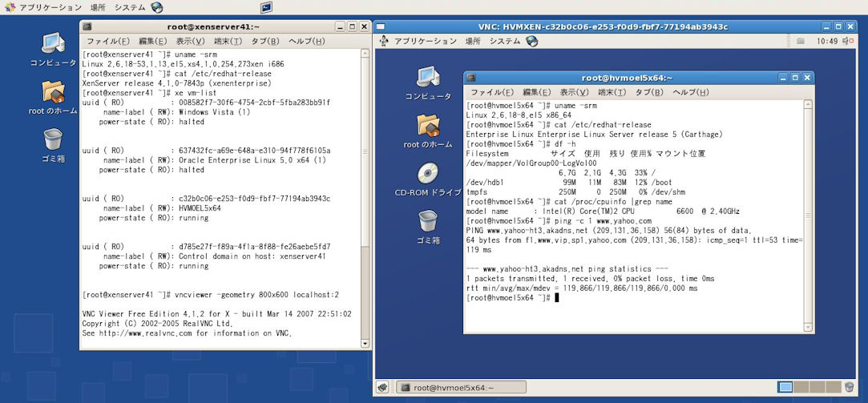Click xenserver41 terminal scrollbar thumb
The width and height of the screenshot is (868, 403).
365,152
